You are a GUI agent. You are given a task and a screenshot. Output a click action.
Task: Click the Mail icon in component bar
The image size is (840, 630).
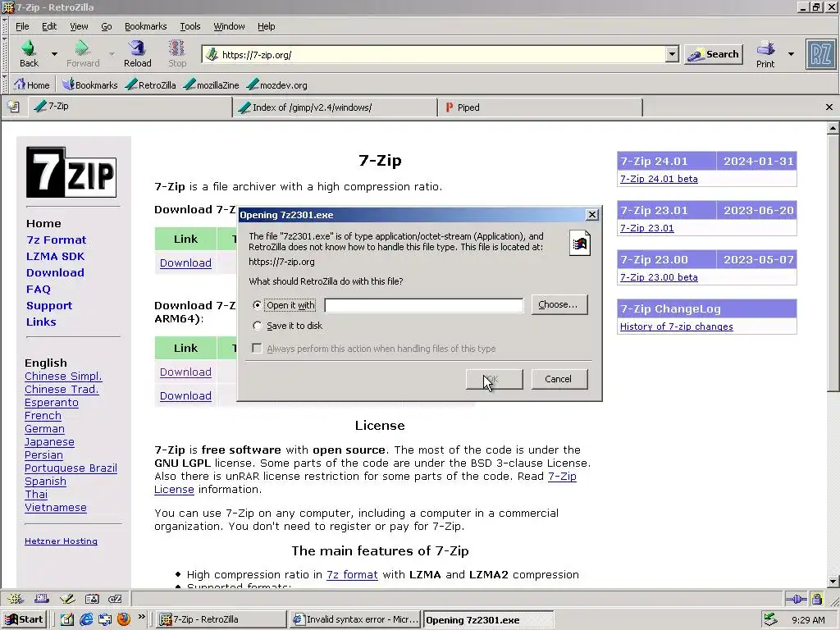coord(41,598)
